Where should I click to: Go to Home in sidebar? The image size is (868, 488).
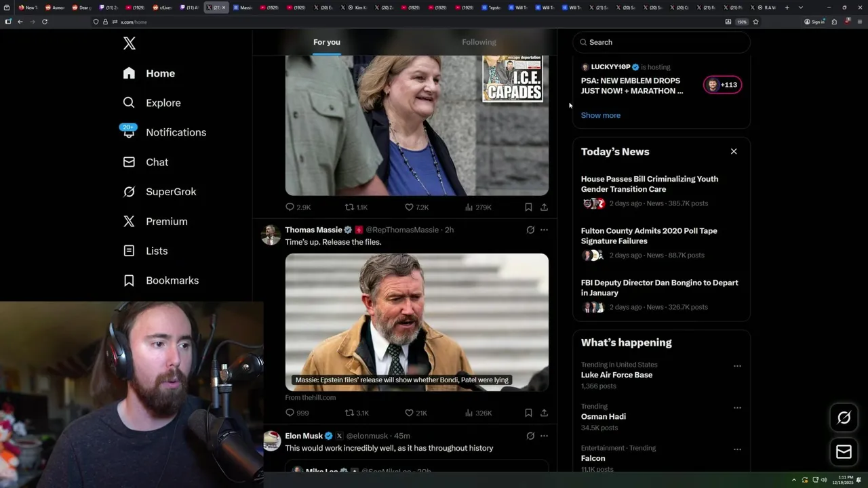click(x=149, y=73)
